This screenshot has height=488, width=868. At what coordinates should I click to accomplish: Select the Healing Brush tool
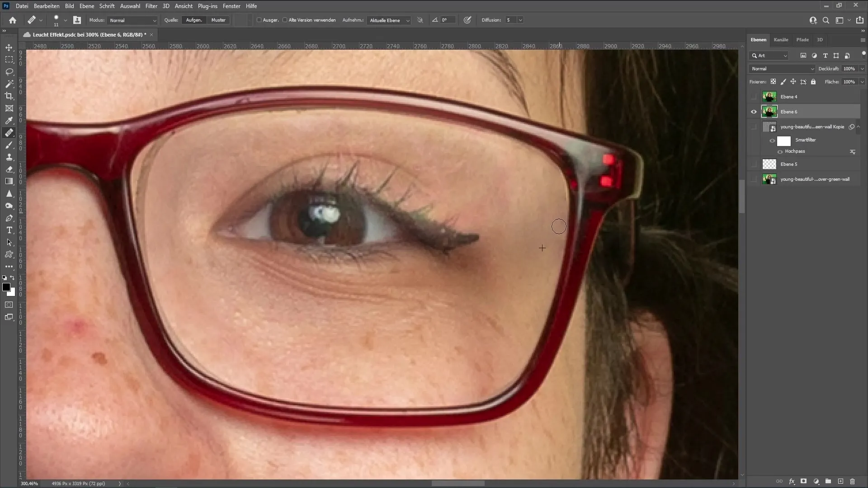point(8,132)
